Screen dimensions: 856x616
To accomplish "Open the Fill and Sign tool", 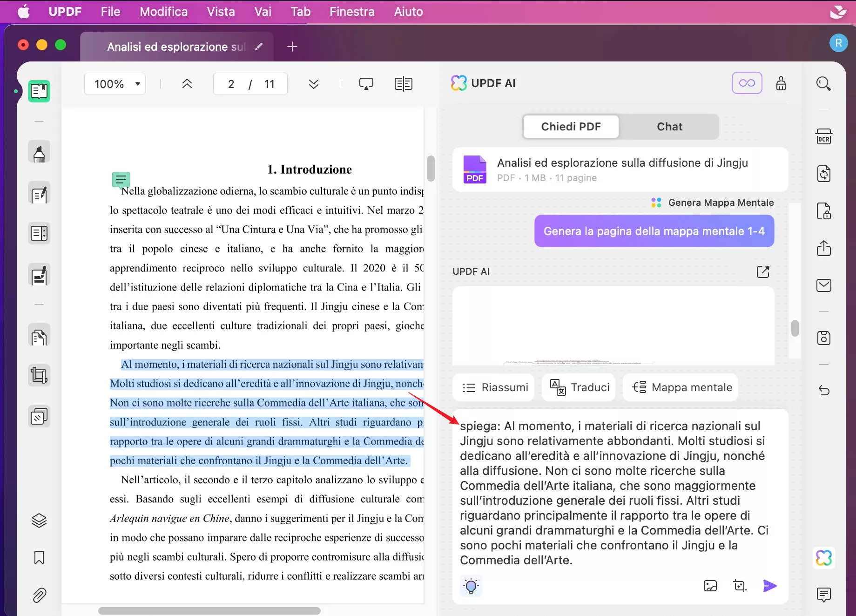I will pyautogui.click(x=39, y=275).
